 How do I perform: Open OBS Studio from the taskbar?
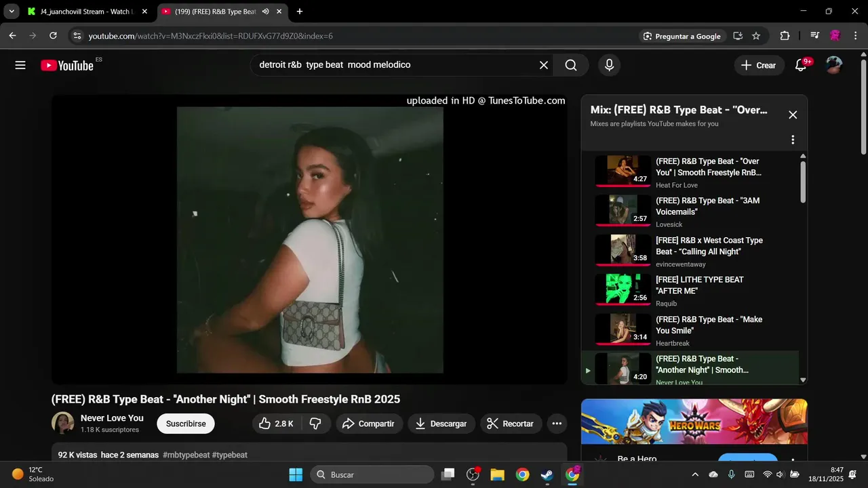pos(473,474)
